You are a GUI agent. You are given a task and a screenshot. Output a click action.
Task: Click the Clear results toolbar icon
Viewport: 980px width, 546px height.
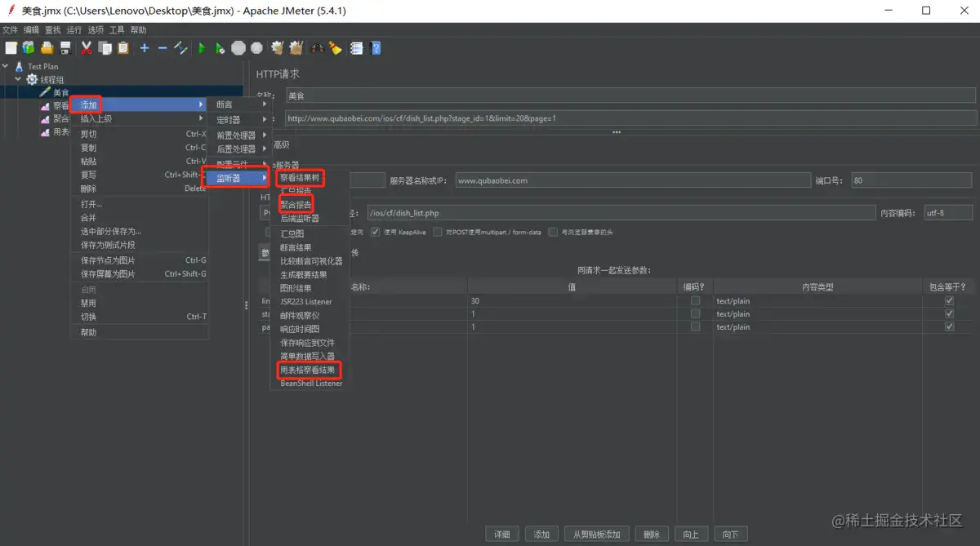pyautogui.click(x=278, y=48)
